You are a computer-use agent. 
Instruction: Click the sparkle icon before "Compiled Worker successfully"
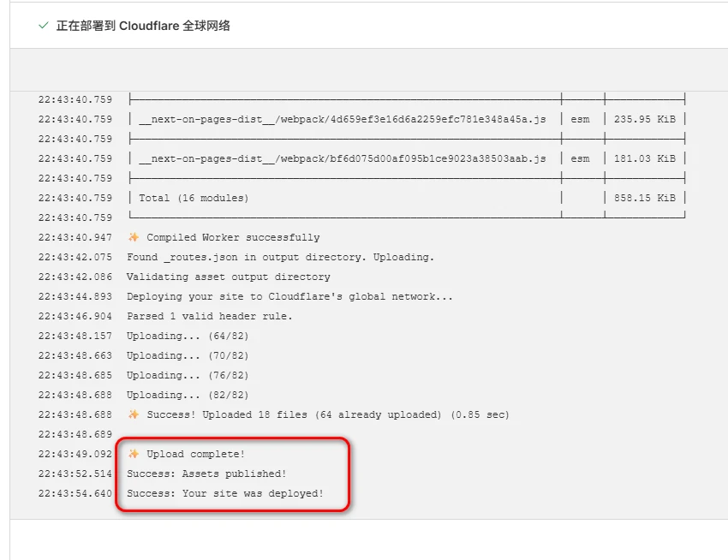click(133, 237)
